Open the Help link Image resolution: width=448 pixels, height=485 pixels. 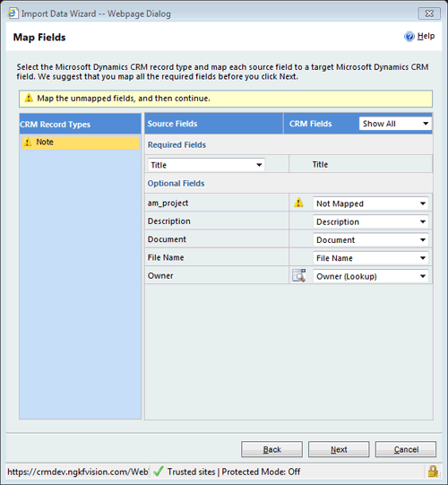426,36
